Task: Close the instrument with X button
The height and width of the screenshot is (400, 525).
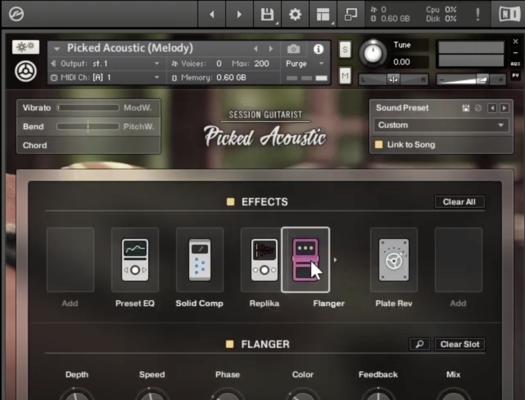Action: pos(515,42)
